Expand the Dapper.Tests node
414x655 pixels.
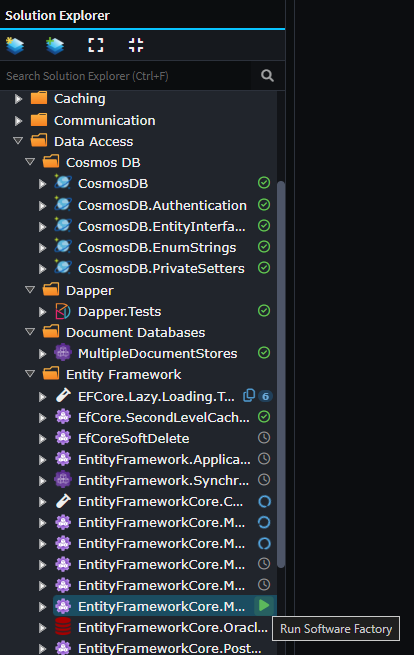pyautogui.click(x=42, y=312)
